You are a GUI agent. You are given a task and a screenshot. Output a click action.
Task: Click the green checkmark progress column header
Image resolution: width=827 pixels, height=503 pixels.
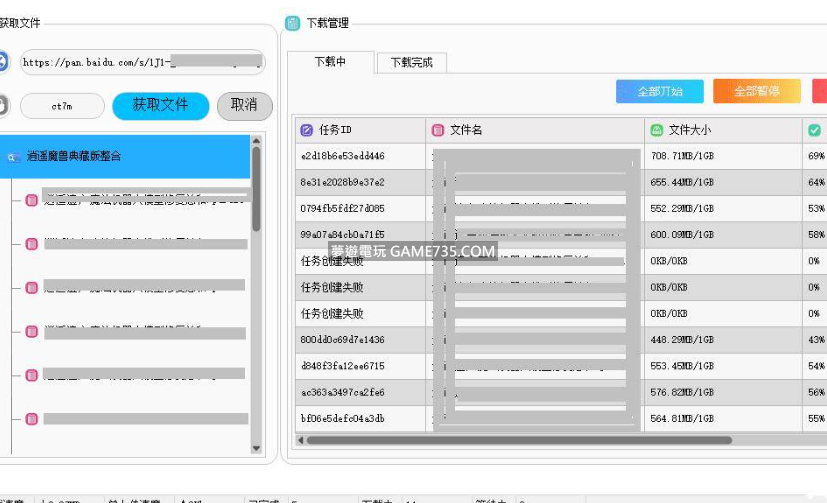814,130
